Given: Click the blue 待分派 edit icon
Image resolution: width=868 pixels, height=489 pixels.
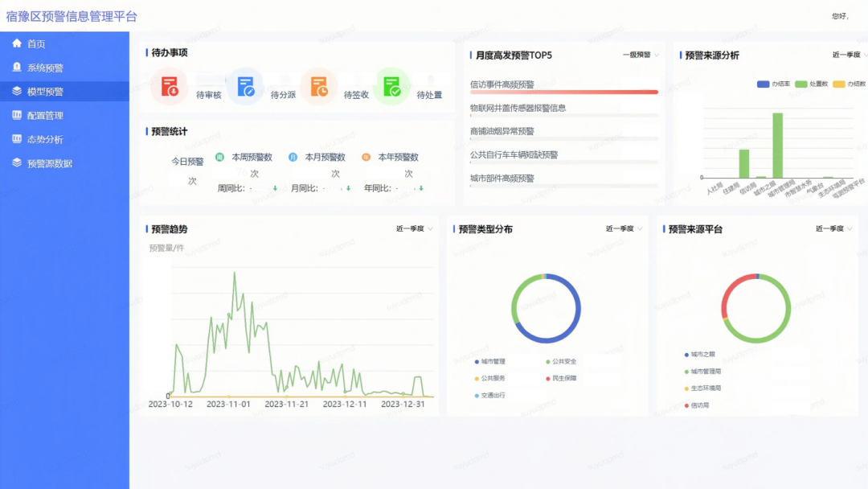Looking at the screenshot, I should coord(245,86).
